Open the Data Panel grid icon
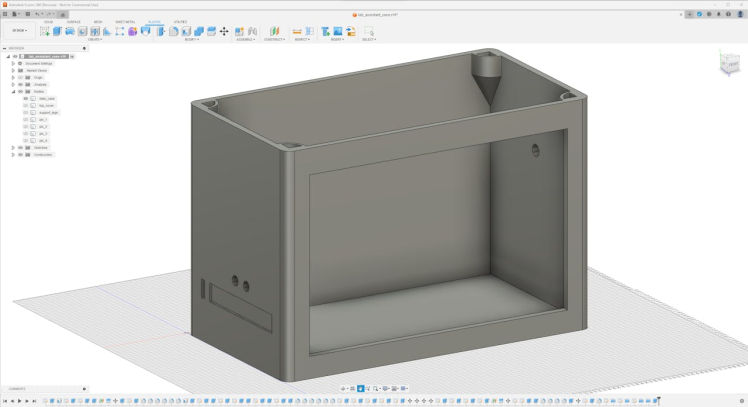The width and height of the screenshot is (748, 407). click(x=5, y=14)
